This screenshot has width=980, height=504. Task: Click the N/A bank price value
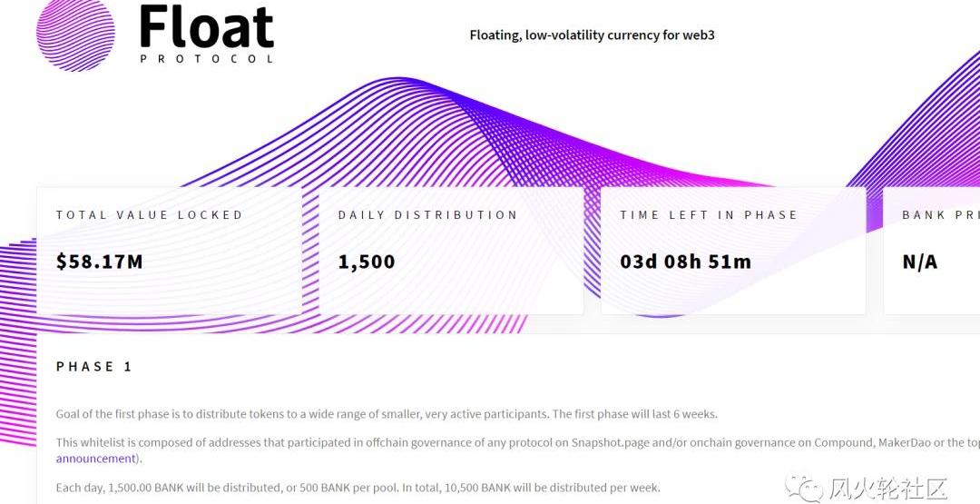click(920, 262)
